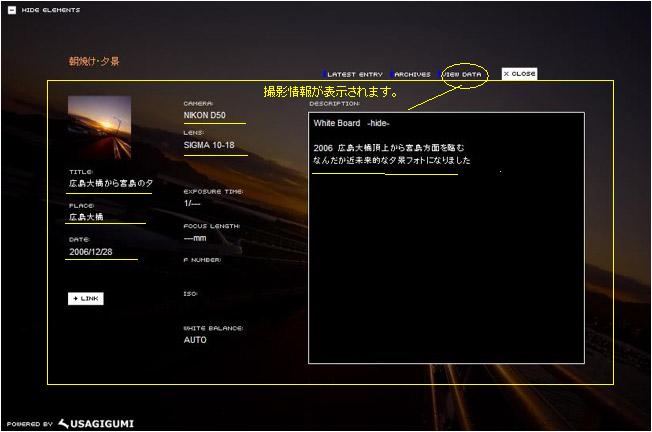Toggle the Hide Elements minus icon

point(12,10)
